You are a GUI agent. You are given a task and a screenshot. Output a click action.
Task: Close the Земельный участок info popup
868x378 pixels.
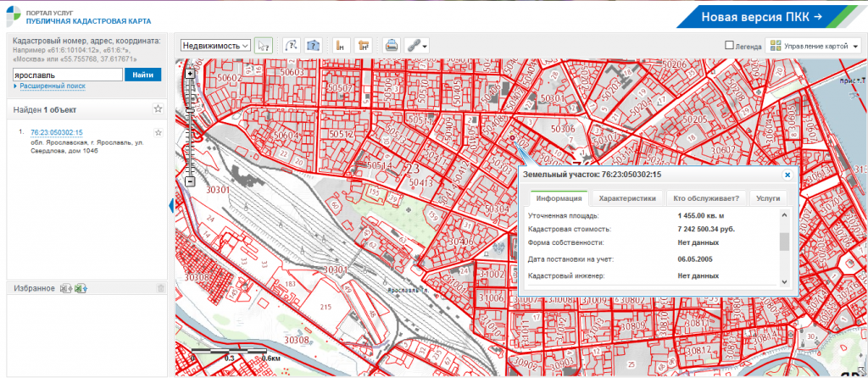(x=787, y=175)
